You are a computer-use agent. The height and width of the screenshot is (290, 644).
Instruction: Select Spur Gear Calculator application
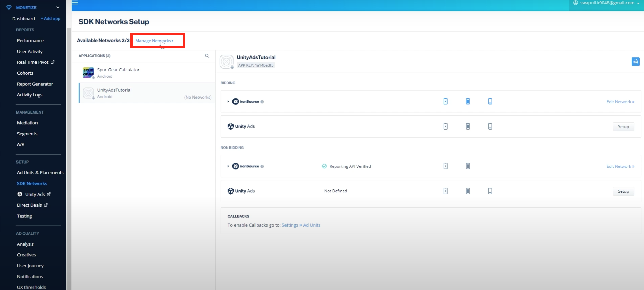pyautogui.click(x=147, y=73)
